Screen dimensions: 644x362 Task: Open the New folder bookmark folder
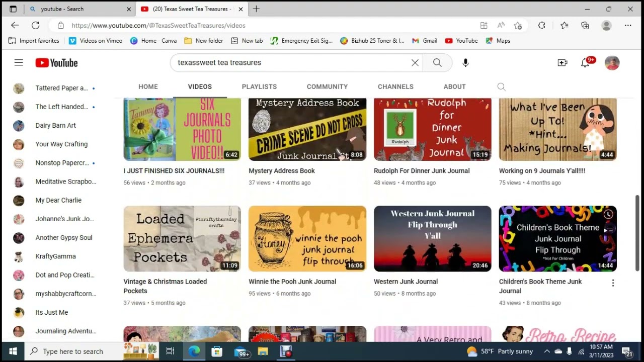click(x=204, y=41)
